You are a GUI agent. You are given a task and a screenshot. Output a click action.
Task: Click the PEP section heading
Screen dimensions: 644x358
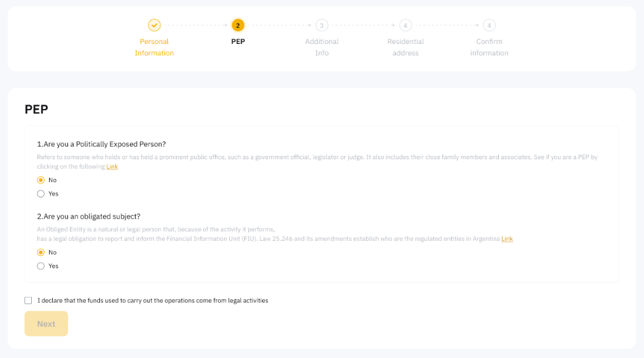(36, 110)
